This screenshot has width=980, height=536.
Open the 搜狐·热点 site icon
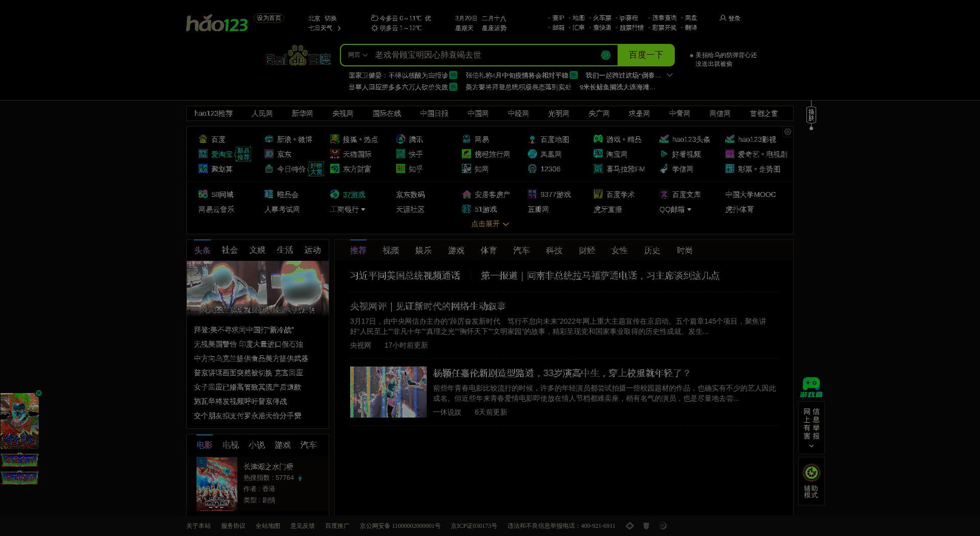coord(334,139)
